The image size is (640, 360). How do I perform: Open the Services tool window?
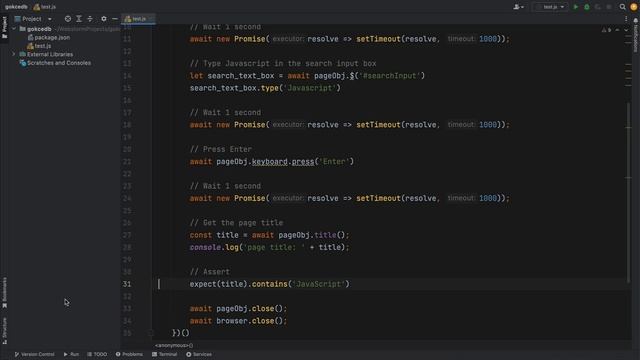199,354
